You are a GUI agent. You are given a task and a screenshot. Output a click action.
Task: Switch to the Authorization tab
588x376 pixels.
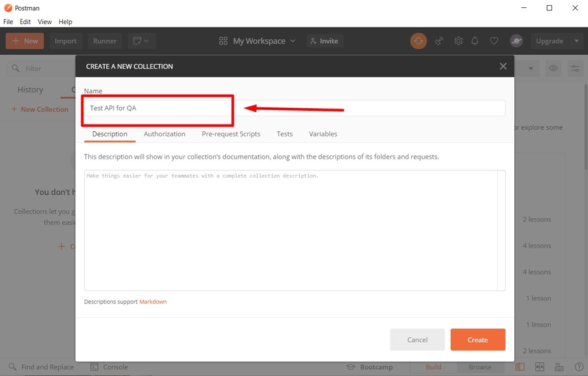[164, 134]
